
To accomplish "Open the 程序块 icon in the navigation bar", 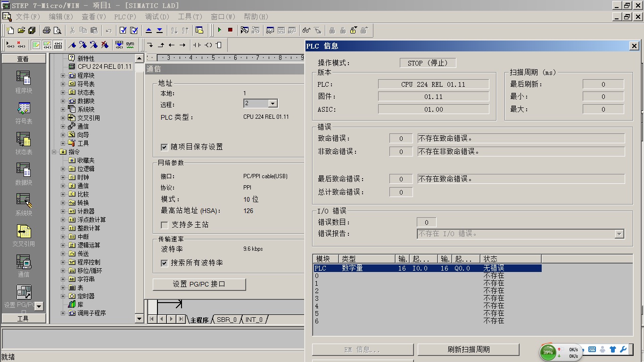I will click(24, 82).
